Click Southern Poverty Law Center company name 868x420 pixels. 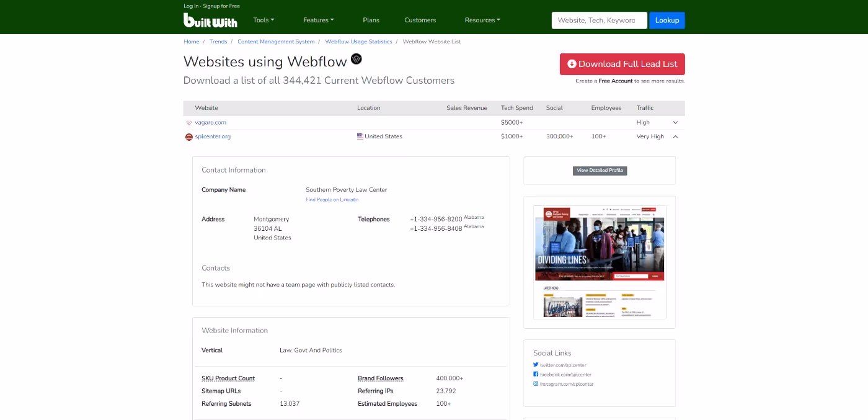(347, 190)
